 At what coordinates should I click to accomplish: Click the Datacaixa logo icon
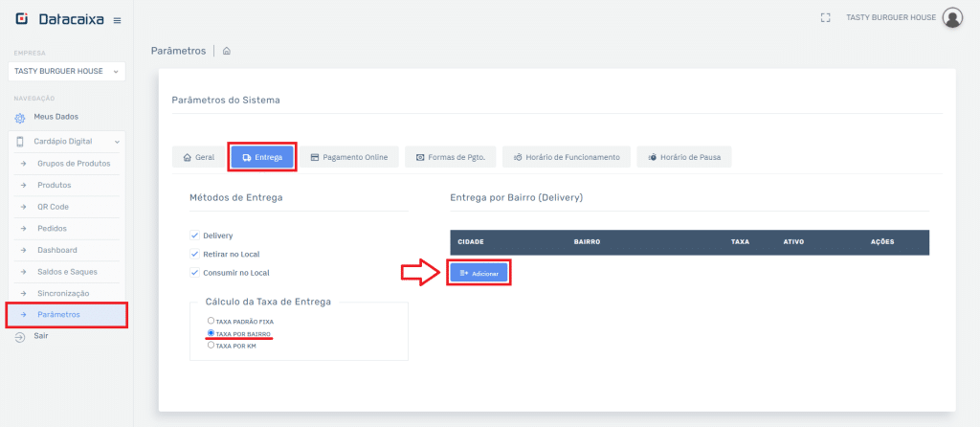pos(22,19)
